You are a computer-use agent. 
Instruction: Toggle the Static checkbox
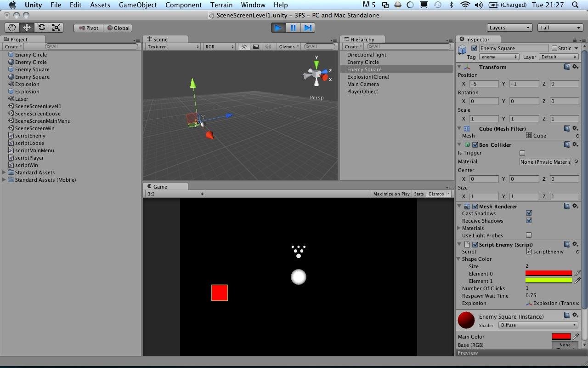click(554, 48)
